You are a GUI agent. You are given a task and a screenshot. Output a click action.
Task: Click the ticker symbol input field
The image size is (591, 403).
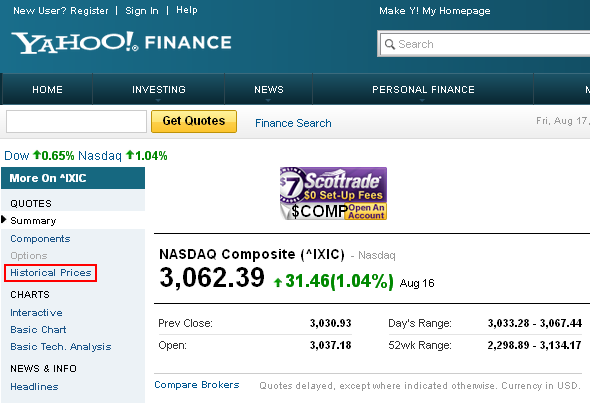coord(77,121)
